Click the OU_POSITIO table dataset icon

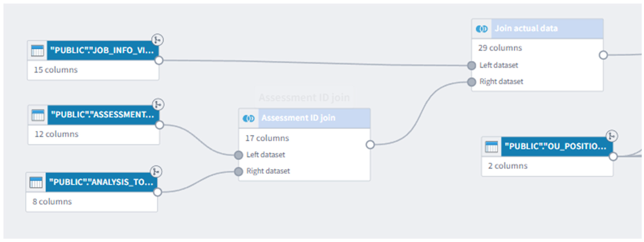tap(491, 147)
